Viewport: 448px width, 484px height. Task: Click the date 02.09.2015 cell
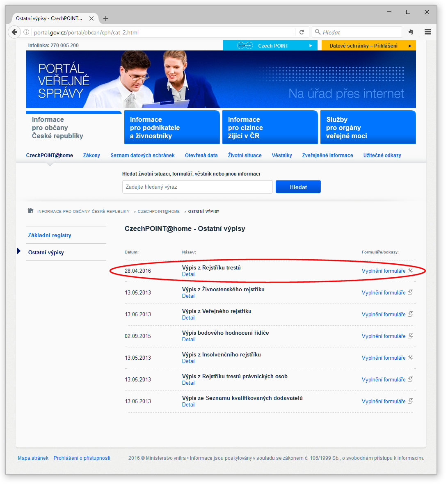click(x=138, y=336)
